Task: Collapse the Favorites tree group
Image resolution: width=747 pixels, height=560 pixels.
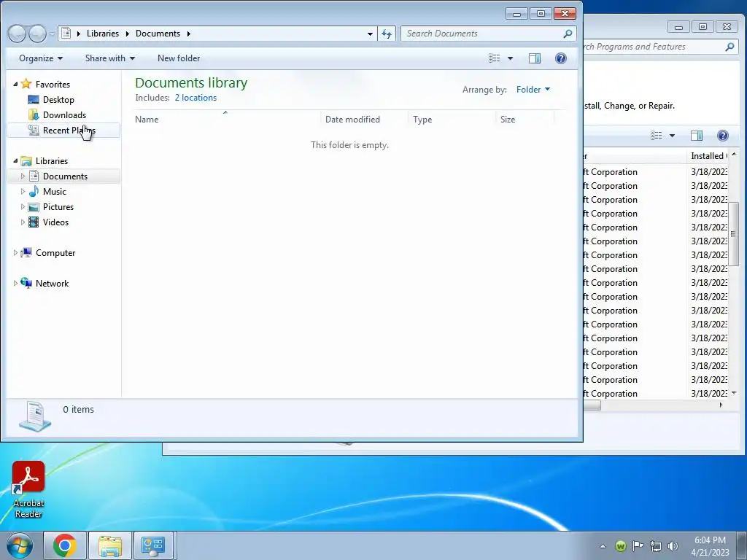Action: pos(15,84)
